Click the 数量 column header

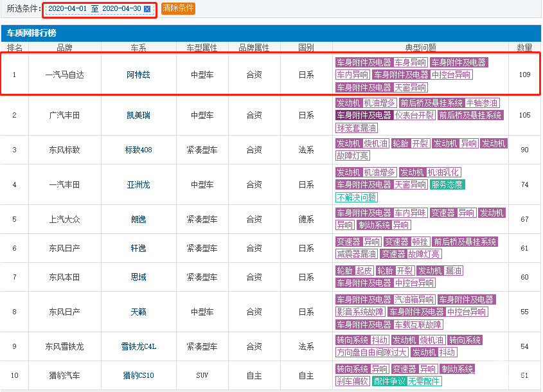524,48
